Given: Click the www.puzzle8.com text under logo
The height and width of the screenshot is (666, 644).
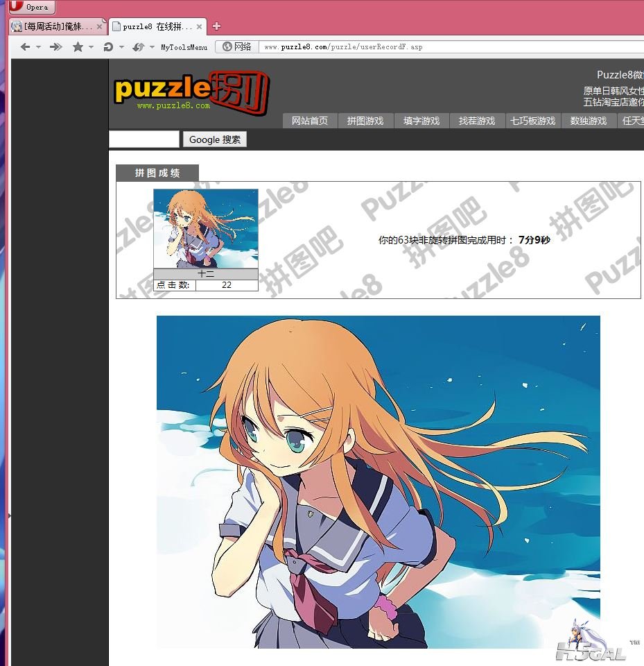Looking at the screenshot, I should coord(173,105).
